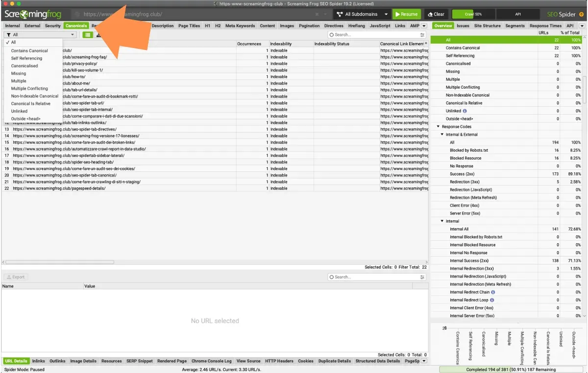Open the All Subdomains dropdown
The image size is (588, 373).
pos(362,14)
